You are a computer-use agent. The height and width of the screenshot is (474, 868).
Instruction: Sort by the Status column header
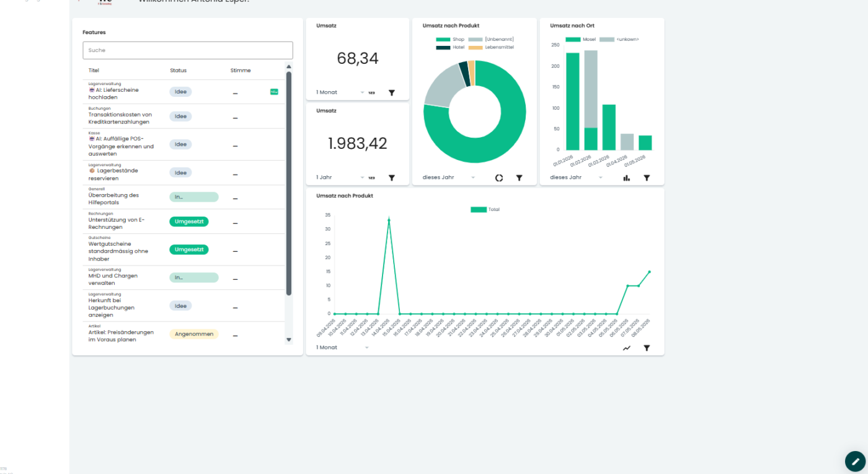(179, 71)
